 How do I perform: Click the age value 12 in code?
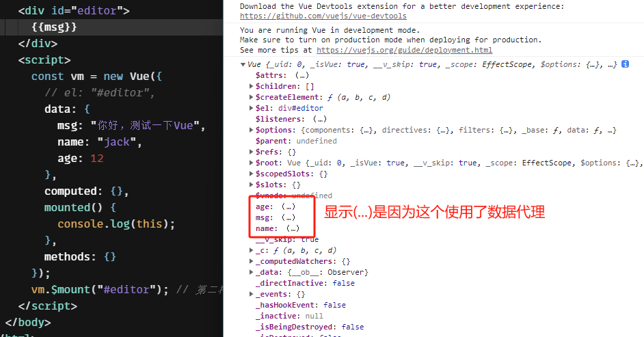point(97,159)
